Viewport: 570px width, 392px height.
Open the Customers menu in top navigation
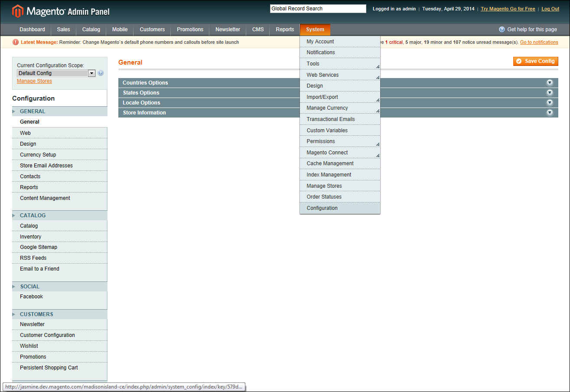[152, 29]
